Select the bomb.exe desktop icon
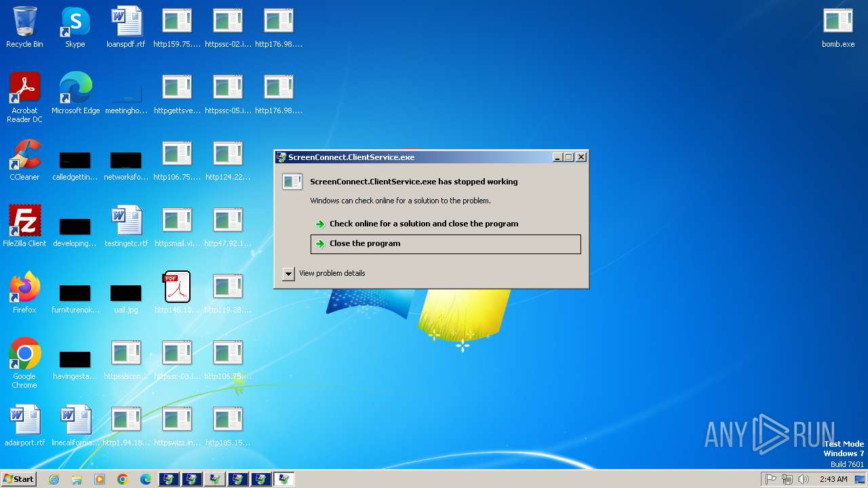 pos(838,27)
